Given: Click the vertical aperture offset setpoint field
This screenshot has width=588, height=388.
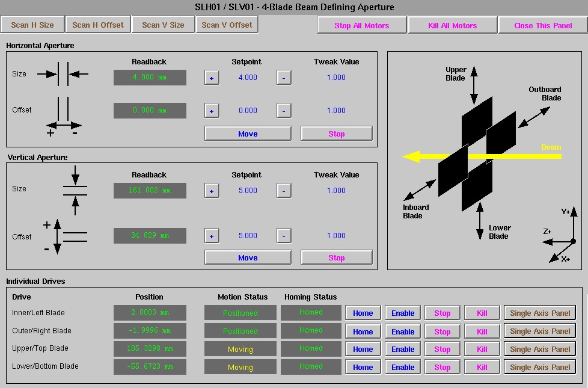Looking at the screenshot, I should pyautogui.click(x=248, y=235).
